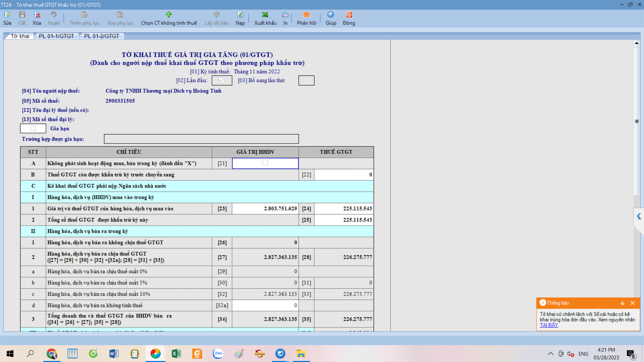Click the vertical scrollbar up arrow
The image size is (644, 362).
(x=636, y=43)
